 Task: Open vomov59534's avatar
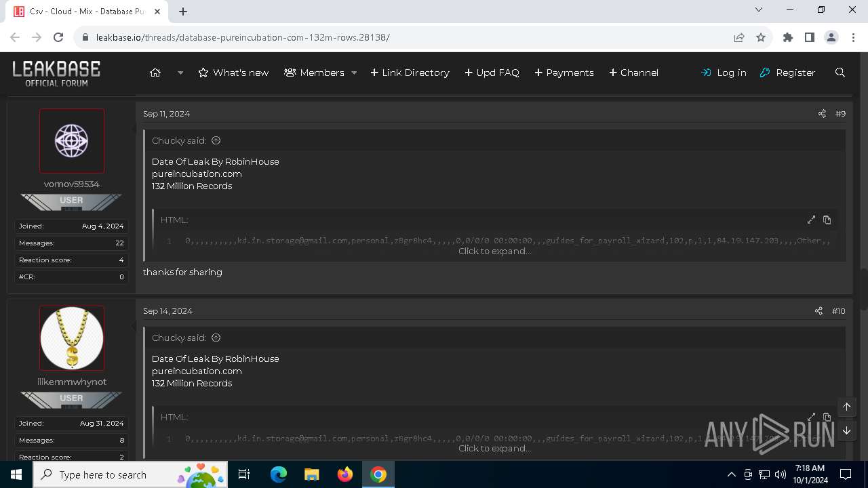[72, 141]
